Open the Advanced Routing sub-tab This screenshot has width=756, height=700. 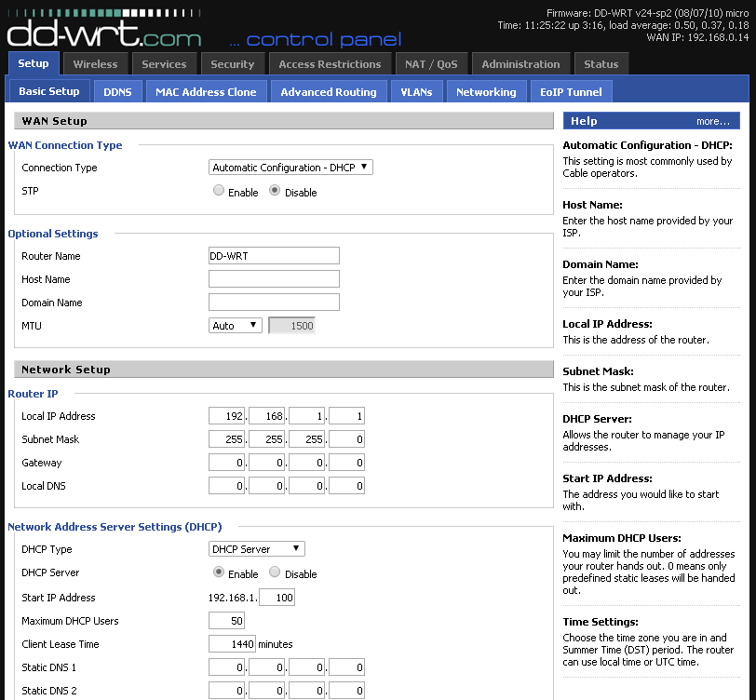[329, 91]
